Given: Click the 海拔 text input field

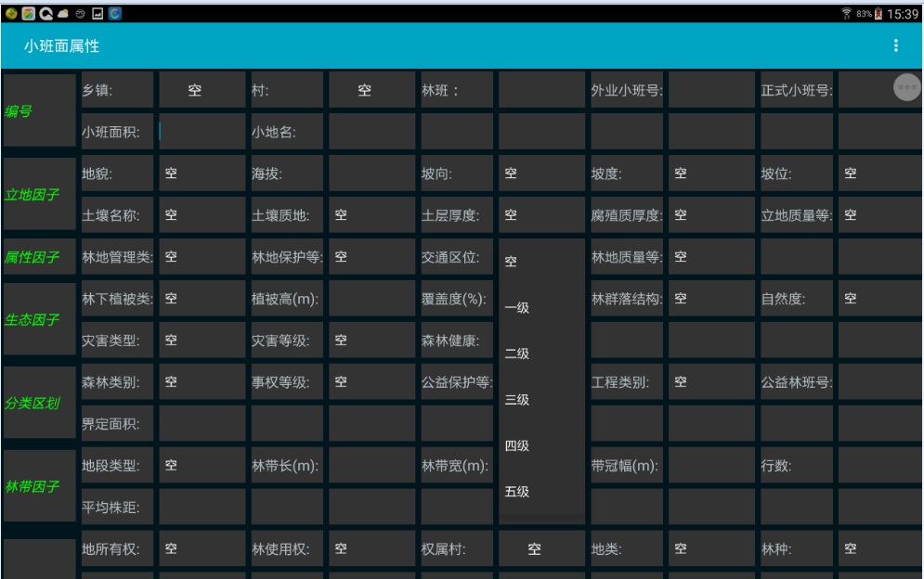Looking at the screenshot, I should (x=371, y=174).
